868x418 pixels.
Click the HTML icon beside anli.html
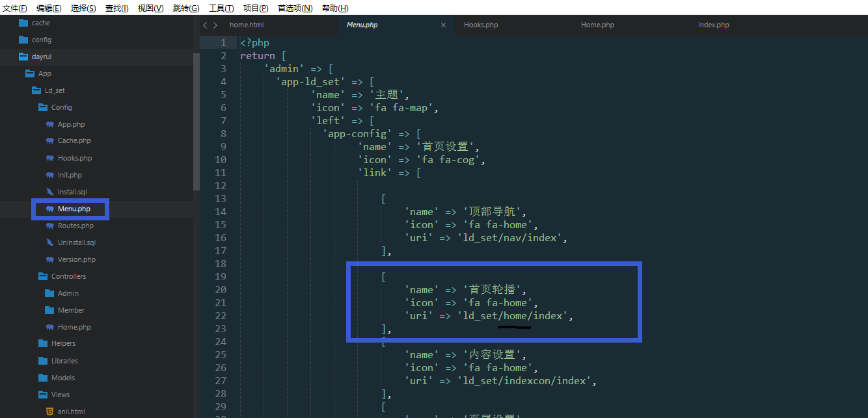click(49, 411)
